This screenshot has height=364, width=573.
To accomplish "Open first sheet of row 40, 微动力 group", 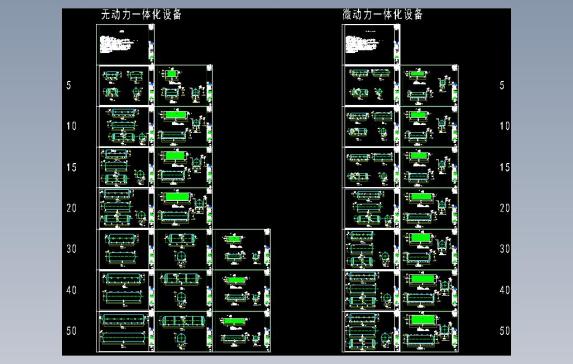I will point(371,291).
